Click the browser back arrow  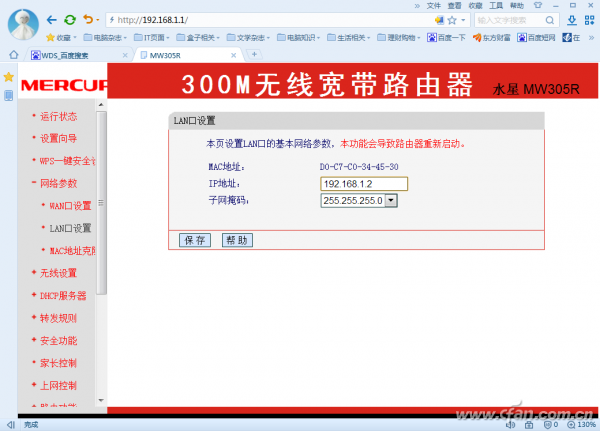(x=52, y=20)
